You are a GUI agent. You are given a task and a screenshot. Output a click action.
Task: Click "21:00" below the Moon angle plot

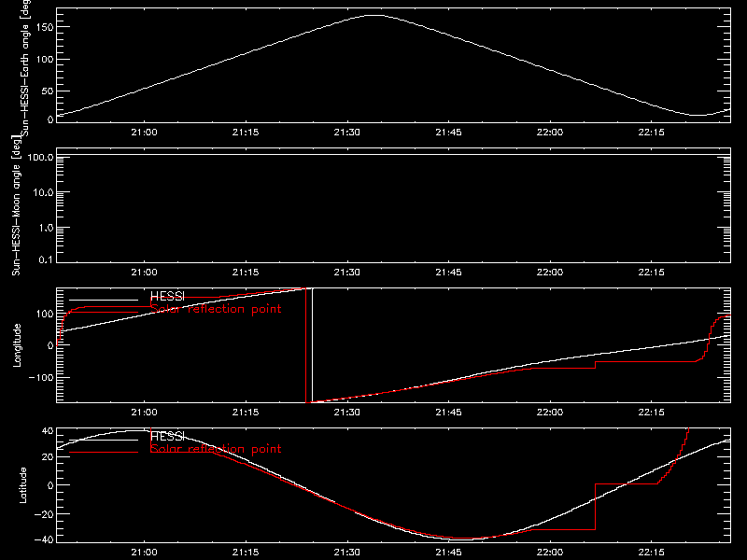click(x=144, y=272)
